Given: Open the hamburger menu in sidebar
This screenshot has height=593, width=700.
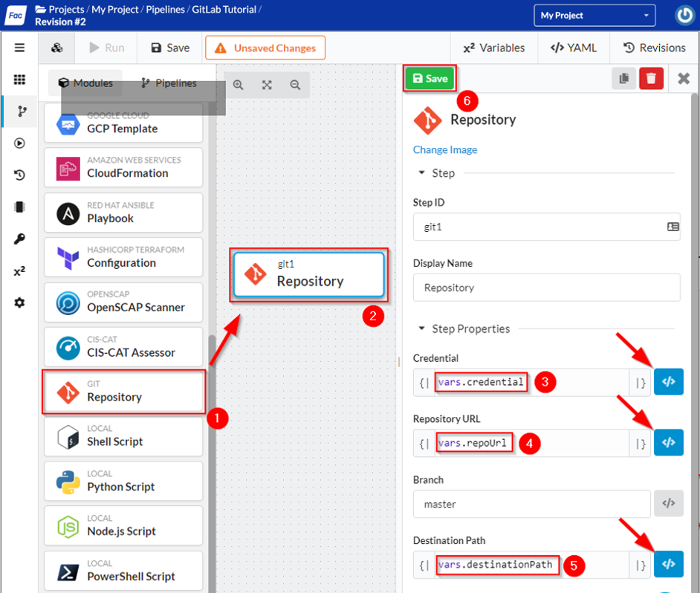Looking at the screenshot, I should coord(19,48).
